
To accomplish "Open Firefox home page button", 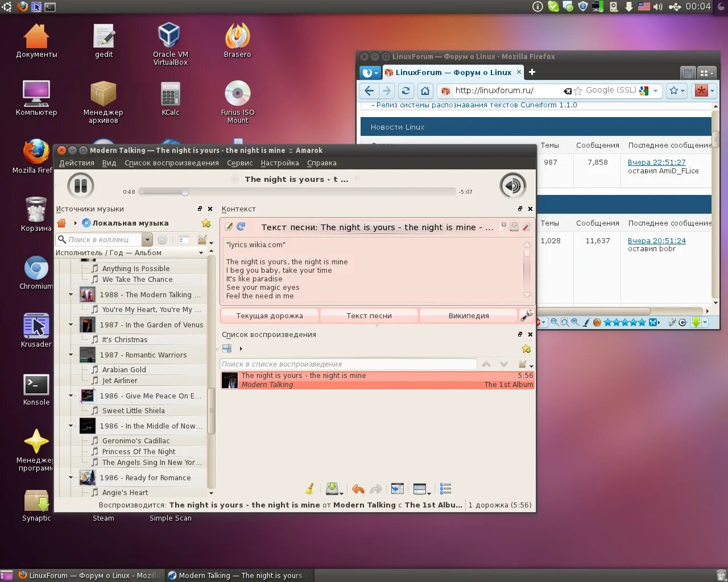I will 425,91.
